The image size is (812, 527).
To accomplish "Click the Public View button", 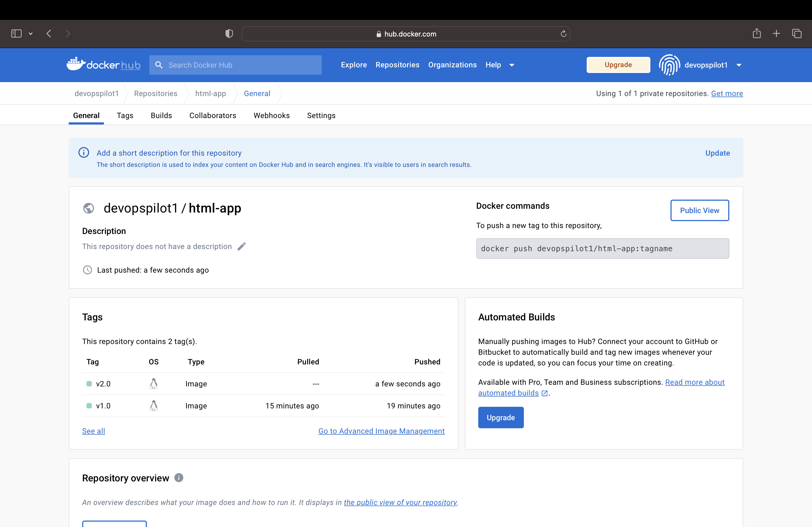I will point(699,210).
